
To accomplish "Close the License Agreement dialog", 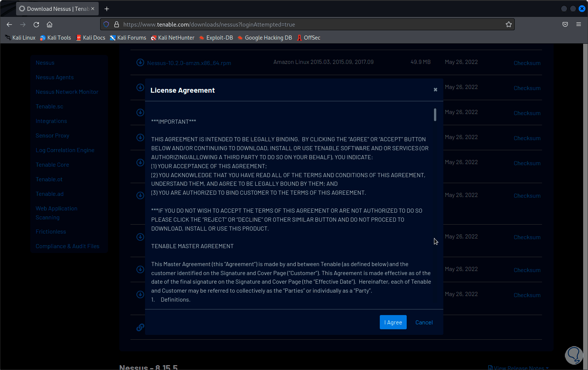I will click(x=435, y=90).
